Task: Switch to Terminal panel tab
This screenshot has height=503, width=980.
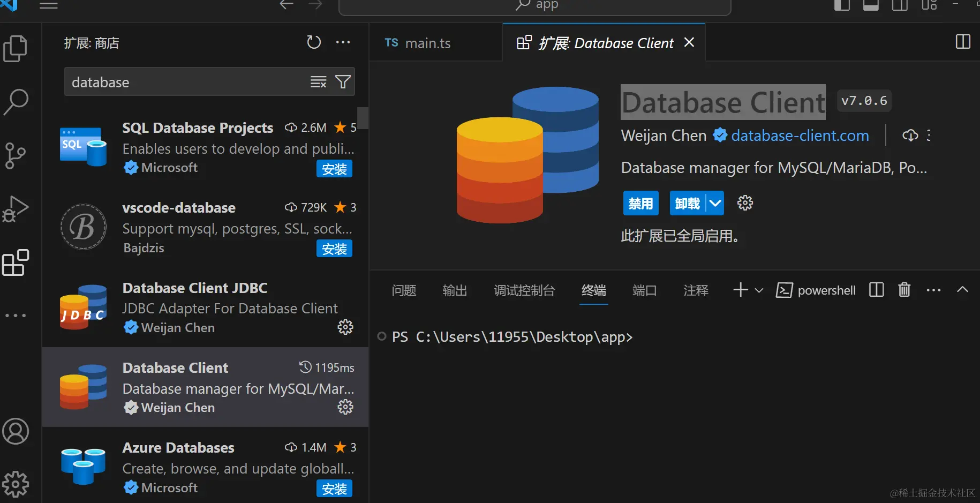Action: click(594, 290)
